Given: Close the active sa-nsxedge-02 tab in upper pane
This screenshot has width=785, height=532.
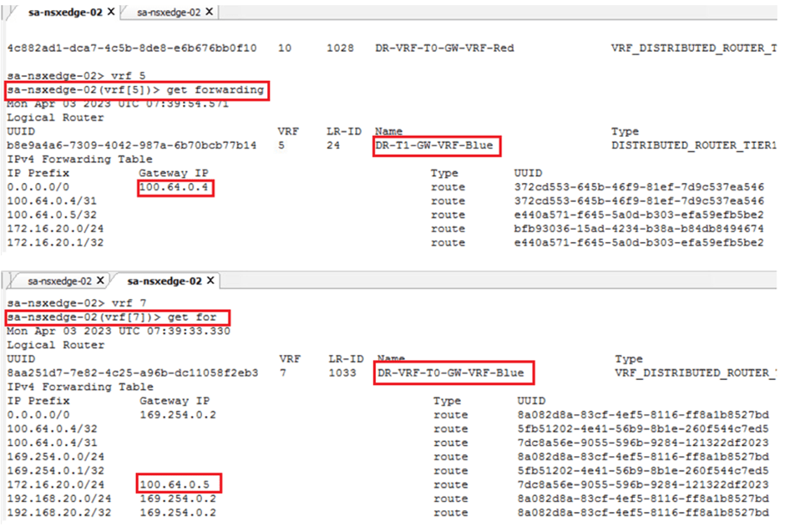Looking at the screenshot, I should pos(112,12).
